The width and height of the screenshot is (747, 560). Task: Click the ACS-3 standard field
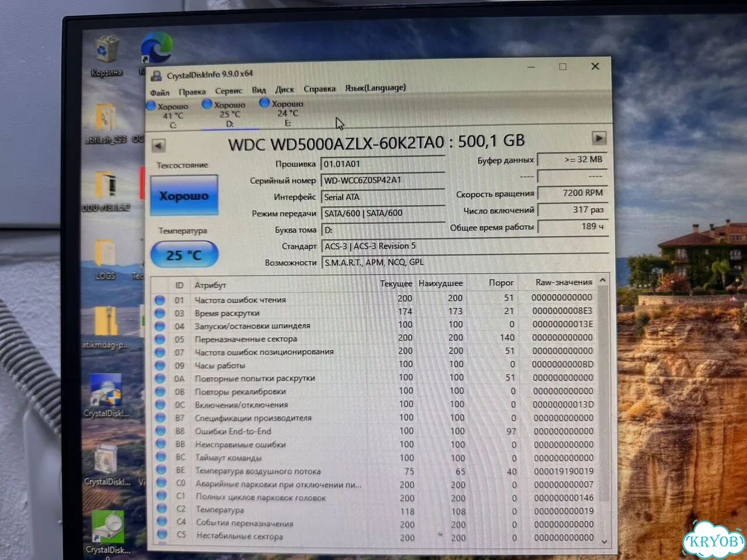(465, 246)
